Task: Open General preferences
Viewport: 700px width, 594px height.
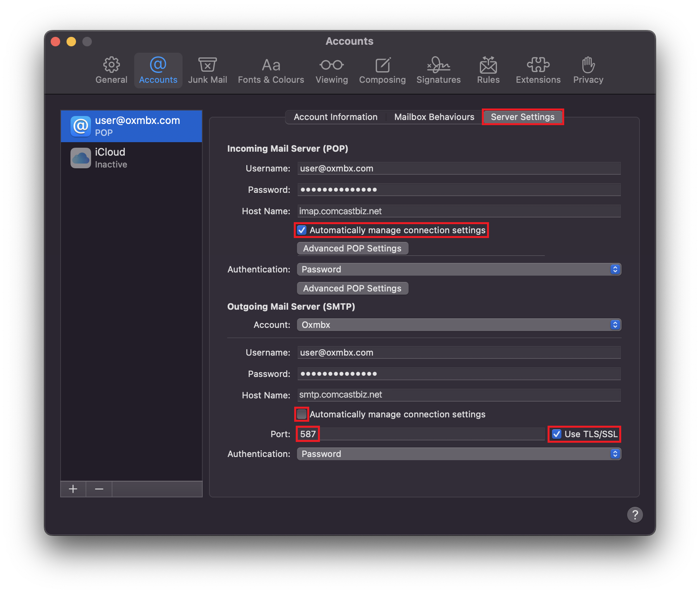Action: 111,70
